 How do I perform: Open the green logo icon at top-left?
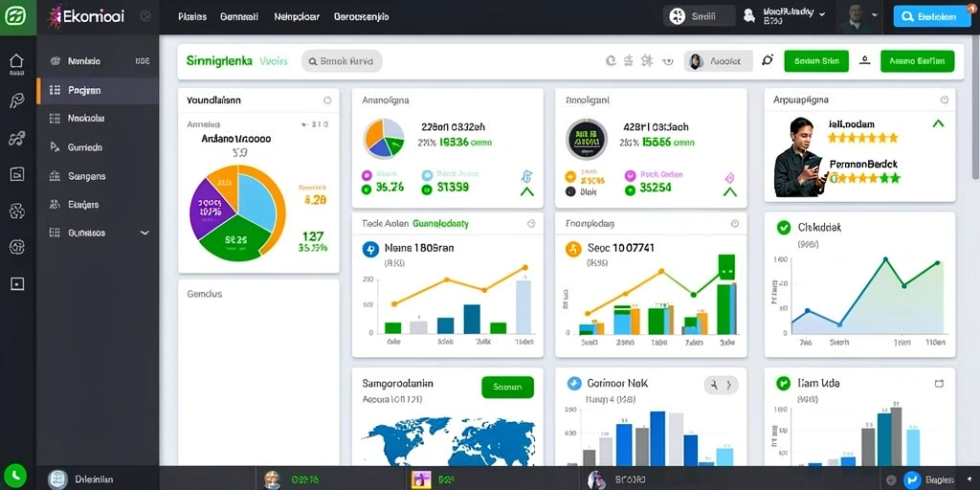pyautogui.click(x=17, y=17)
